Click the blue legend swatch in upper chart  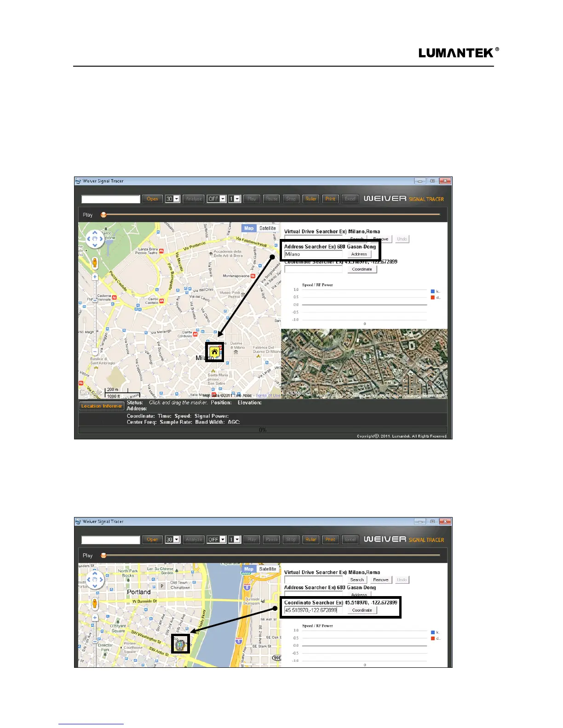pyautogui.click(x=432, y=291)
